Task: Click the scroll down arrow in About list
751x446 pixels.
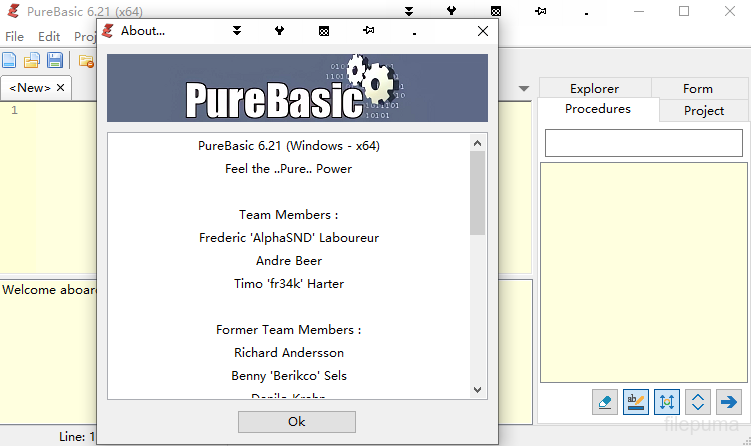Action: pyautogui.click(x=477, y=390)
